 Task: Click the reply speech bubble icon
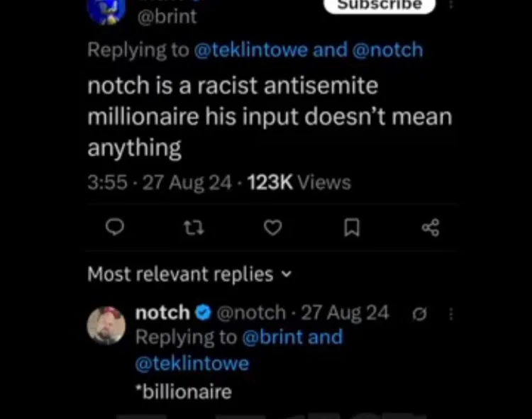coord(115,227)
